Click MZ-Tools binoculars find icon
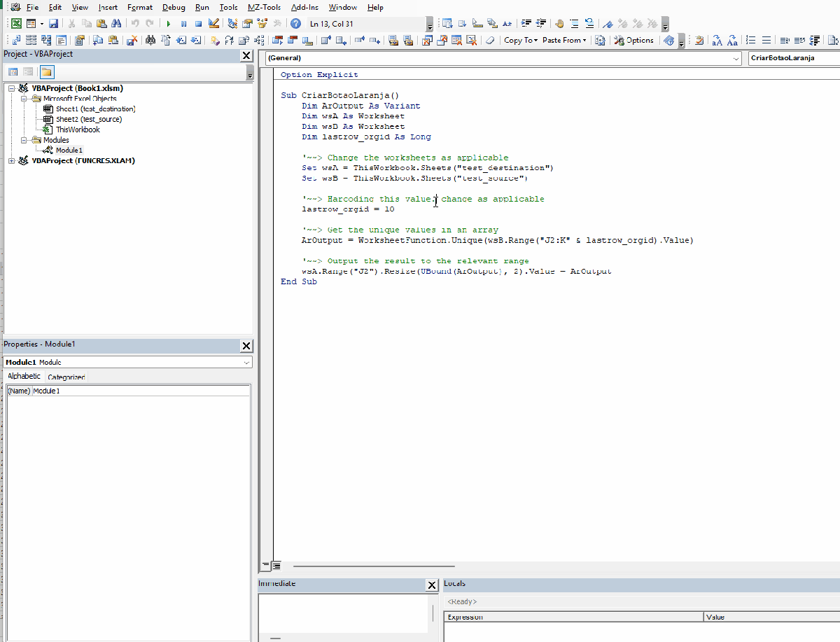Image resolution: width=840 pixels, height=642 pixels. pos(150,41)
